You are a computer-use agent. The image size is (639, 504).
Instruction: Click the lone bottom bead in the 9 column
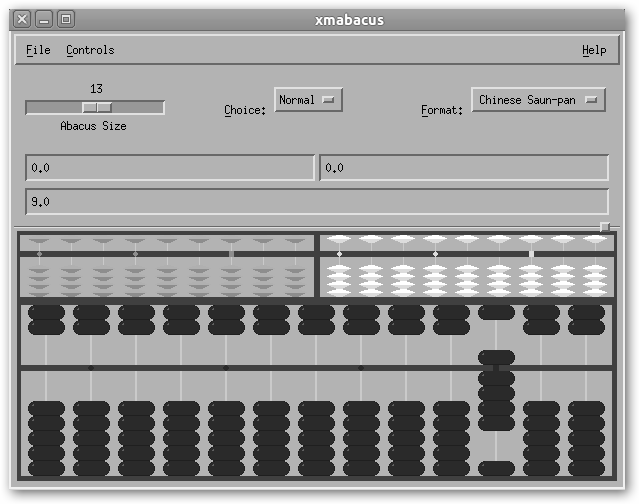click(x=497, y=468)
